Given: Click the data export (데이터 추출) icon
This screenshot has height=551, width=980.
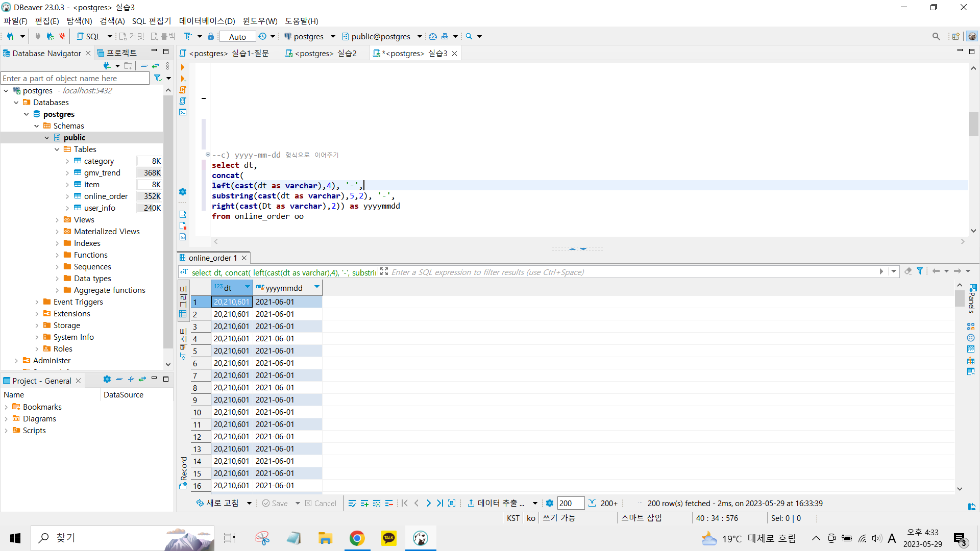Looking at the screenshot, I should coord(471,503).
